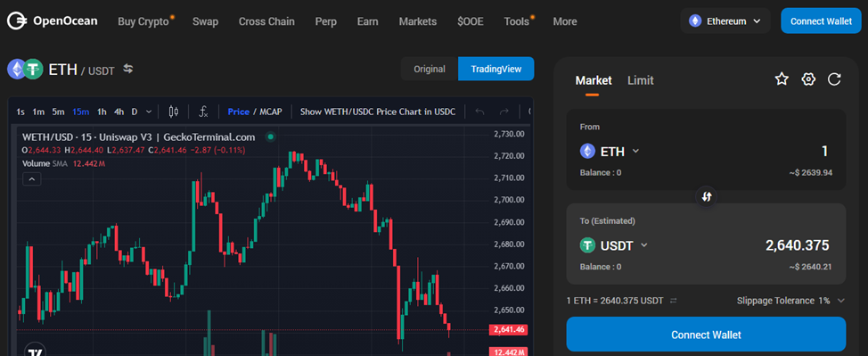Click the favorite star icon

tap(781, 79)
